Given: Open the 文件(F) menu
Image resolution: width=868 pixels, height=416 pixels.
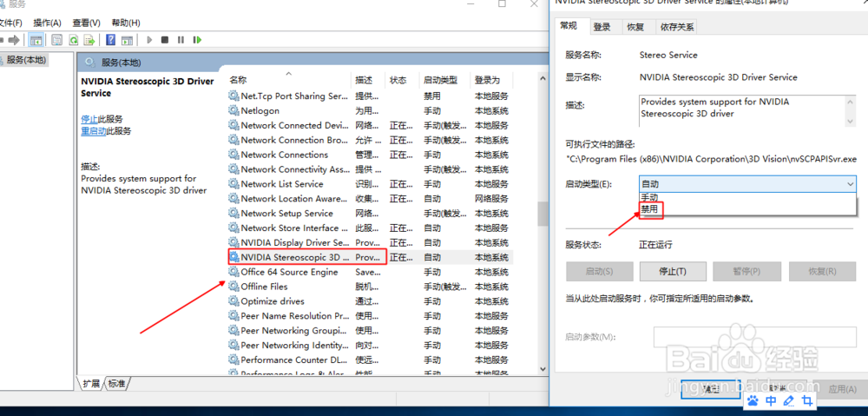Looking at the screenshot, I should pos(10,23).
